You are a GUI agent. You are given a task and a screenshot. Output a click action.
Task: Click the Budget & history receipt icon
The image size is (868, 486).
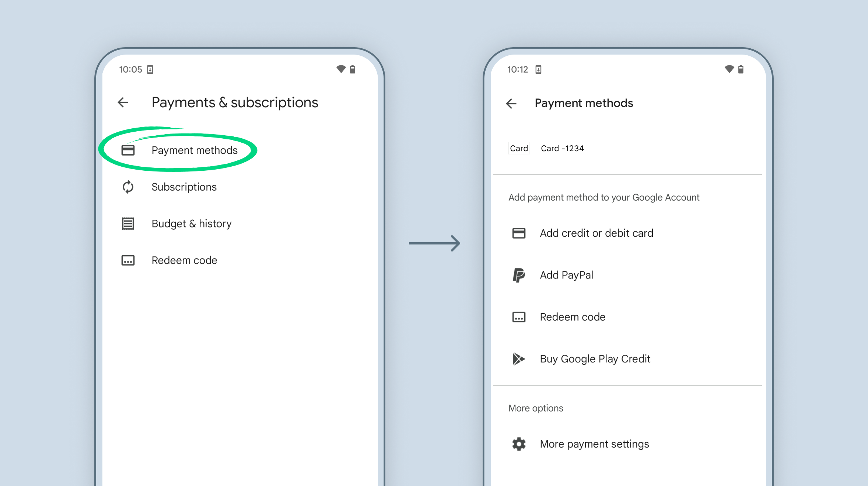(128, 223)
